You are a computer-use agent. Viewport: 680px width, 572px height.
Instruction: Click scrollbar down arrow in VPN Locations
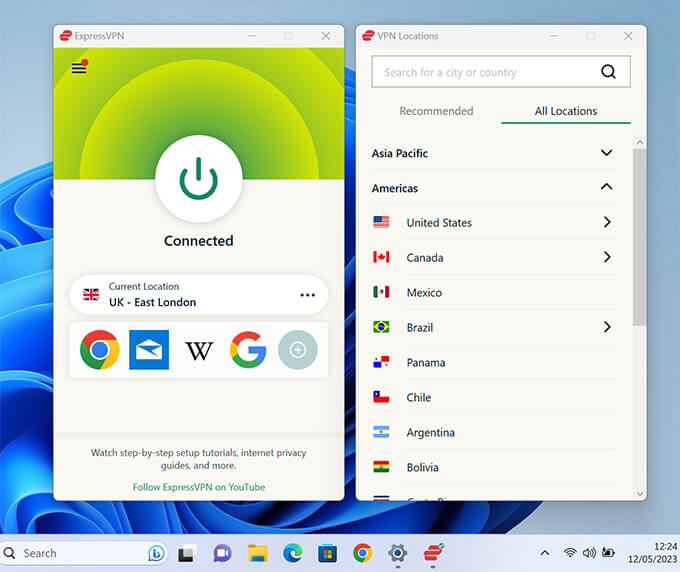pos(640,494)
